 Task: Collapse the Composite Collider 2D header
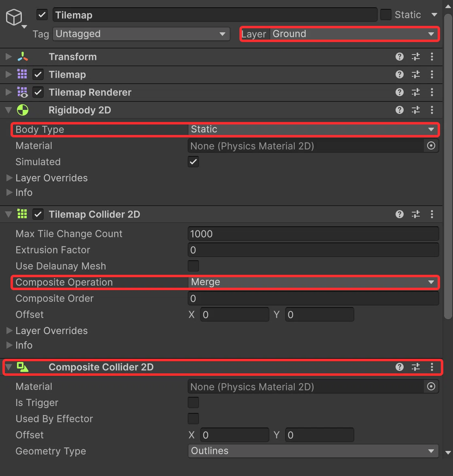(x=8, y=367)
